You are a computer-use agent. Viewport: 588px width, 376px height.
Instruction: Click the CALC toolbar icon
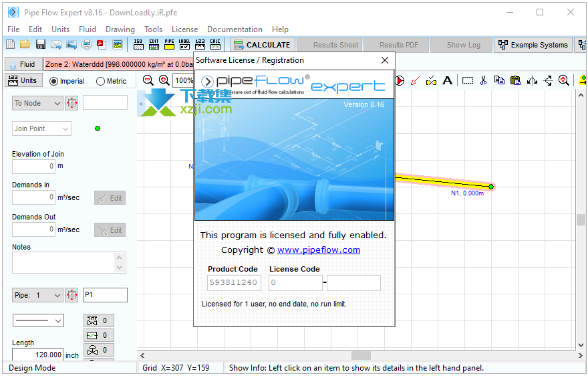[x=215, y=44]
